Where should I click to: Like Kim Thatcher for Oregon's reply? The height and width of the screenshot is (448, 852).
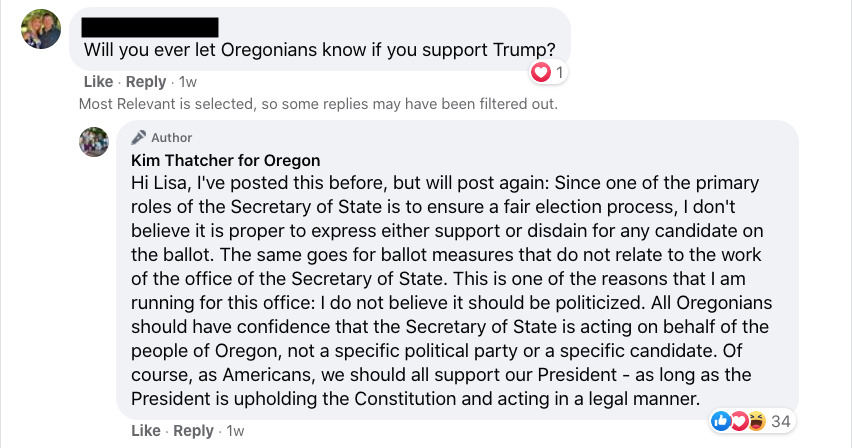[146, 431]
